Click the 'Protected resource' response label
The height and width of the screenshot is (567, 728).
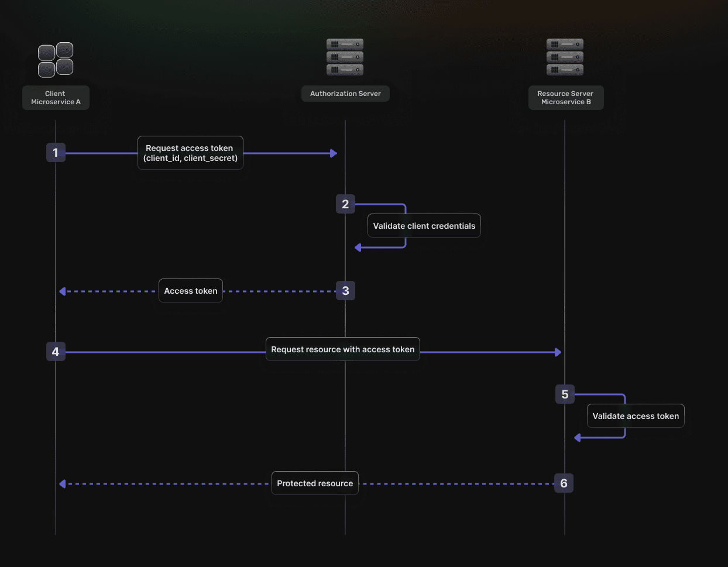[x=315, y=483]
